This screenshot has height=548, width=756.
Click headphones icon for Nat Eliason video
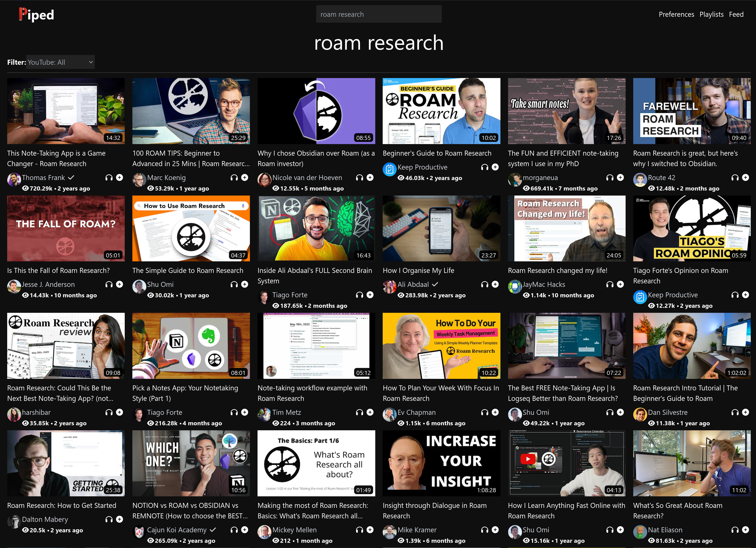pyautogui.click(x=735, y=530)
